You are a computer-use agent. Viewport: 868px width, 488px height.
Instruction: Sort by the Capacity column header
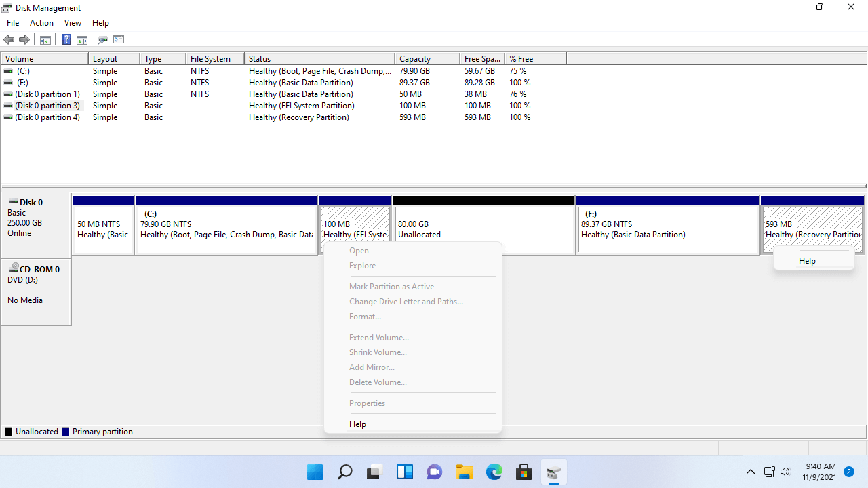[415, 59]
